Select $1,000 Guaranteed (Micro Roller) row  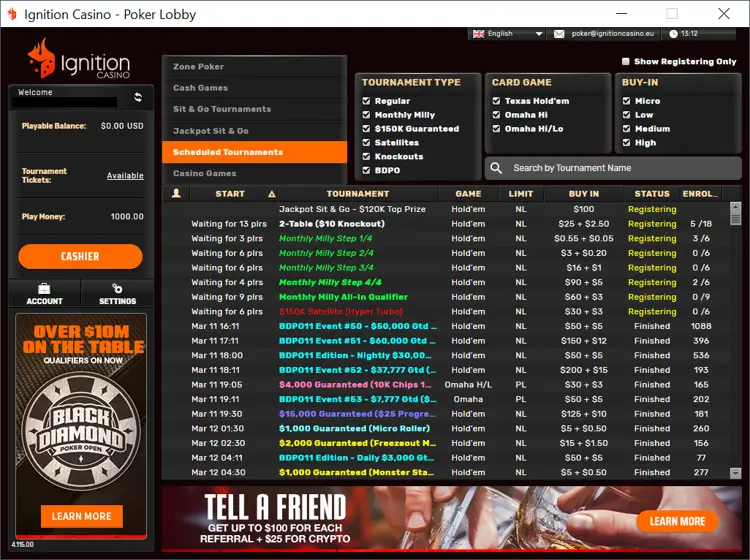446,428
